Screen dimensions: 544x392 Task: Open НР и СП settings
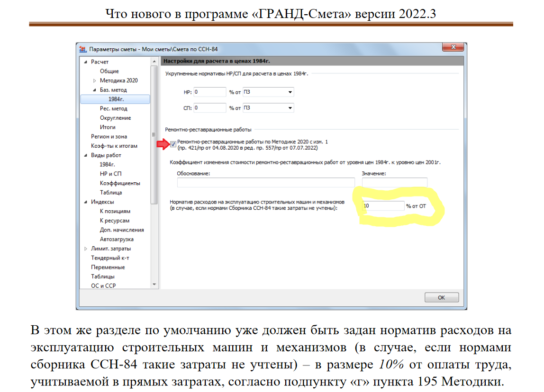110,174
